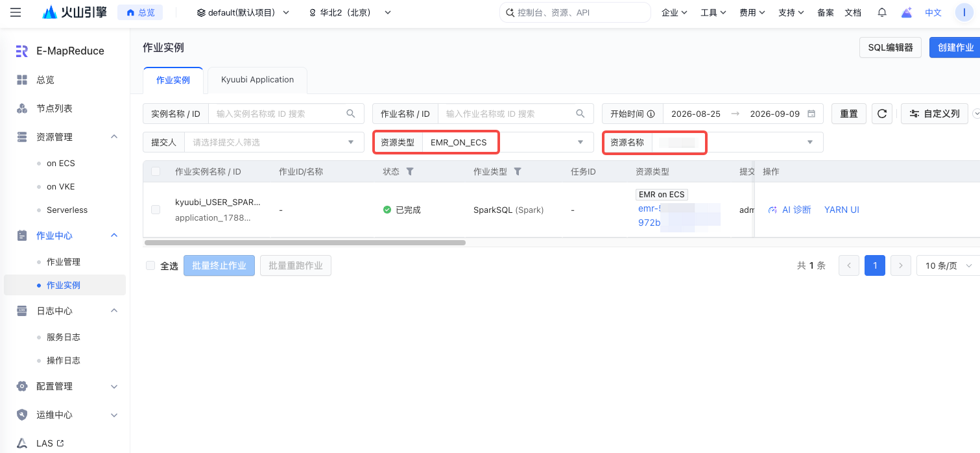Image resolution: width=980 pixels, height=453 pixels.
Task: Open the AI assistant icon
Action: [x=907, y=12]
